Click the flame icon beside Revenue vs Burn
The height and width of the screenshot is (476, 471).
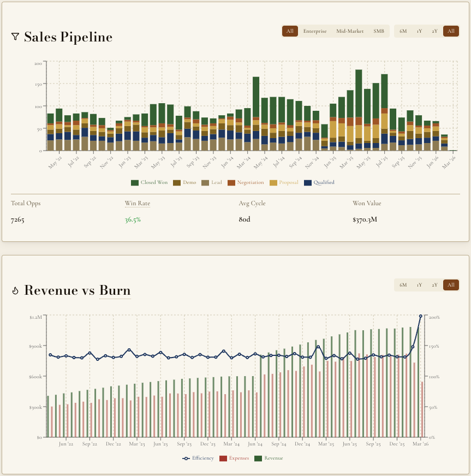pos(15,291)
